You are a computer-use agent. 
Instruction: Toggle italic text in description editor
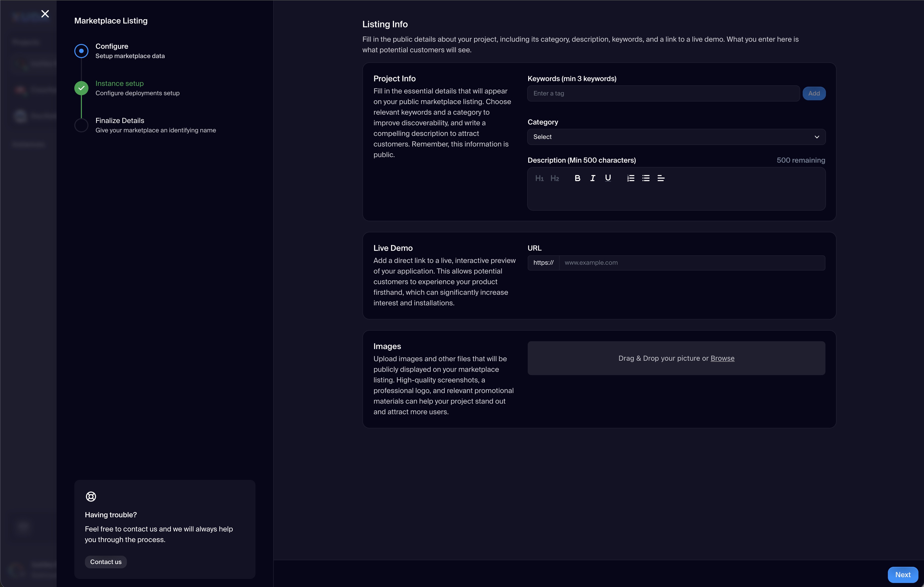[x=592, y=178]
